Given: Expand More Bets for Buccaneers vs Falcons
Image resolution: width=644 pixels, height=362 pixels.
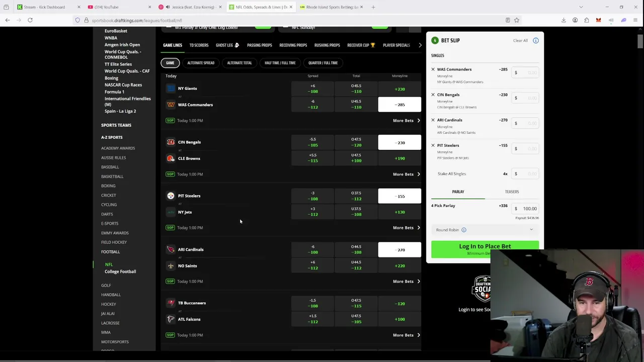Looking at the screenshot, I should 407,335.
